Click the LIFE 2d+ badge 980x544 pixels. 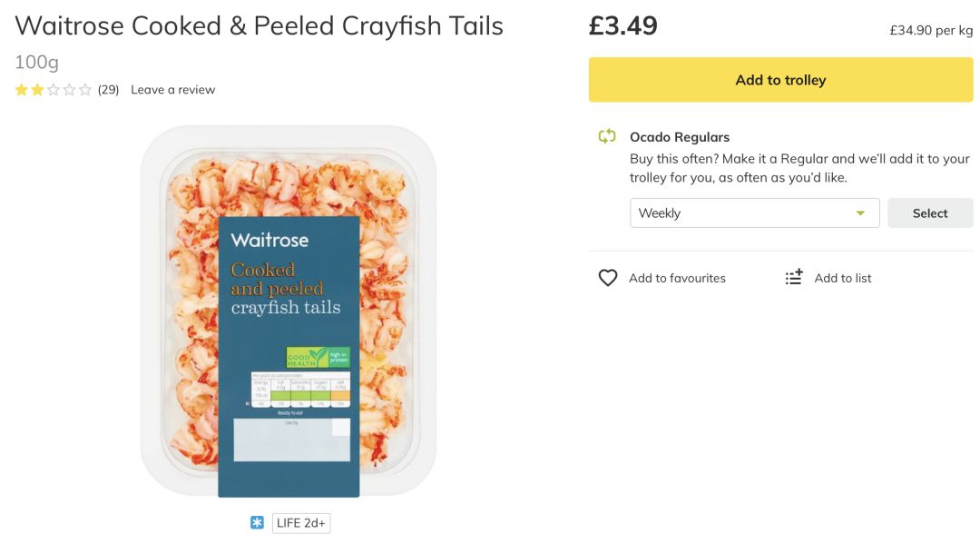(301, 523)
